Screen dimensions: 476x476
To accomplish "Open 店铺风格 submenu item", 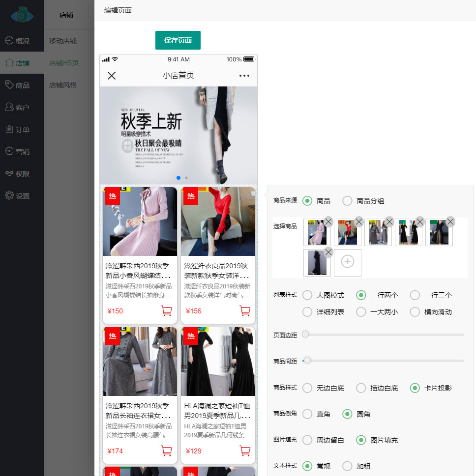I will [63, 85].
